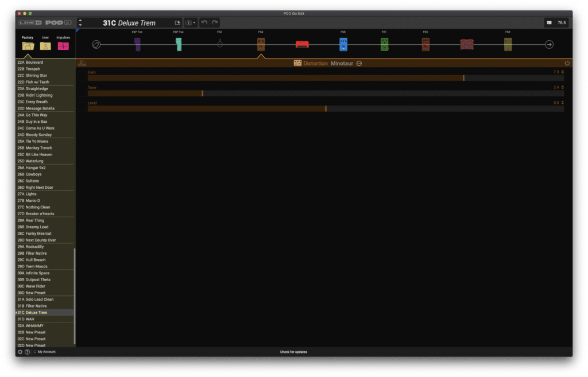
Task: Select preset 26C Sultans
Action: pos(45,181)
